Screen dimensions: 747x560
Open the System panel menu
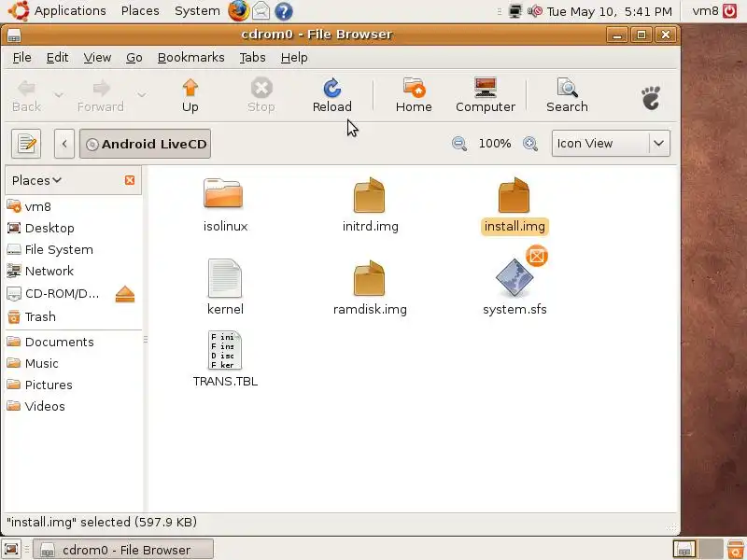tap(197, 11)
